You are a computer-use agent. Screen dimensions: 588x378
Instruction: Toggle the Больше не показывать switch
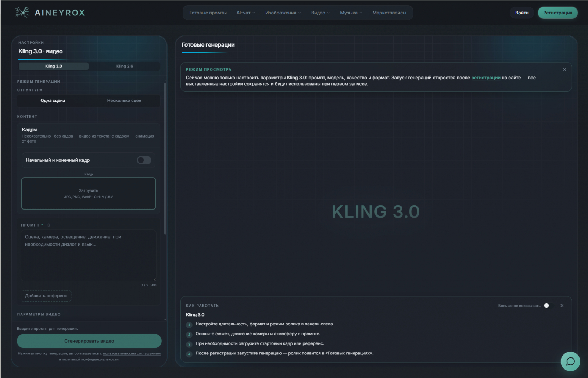549,306
